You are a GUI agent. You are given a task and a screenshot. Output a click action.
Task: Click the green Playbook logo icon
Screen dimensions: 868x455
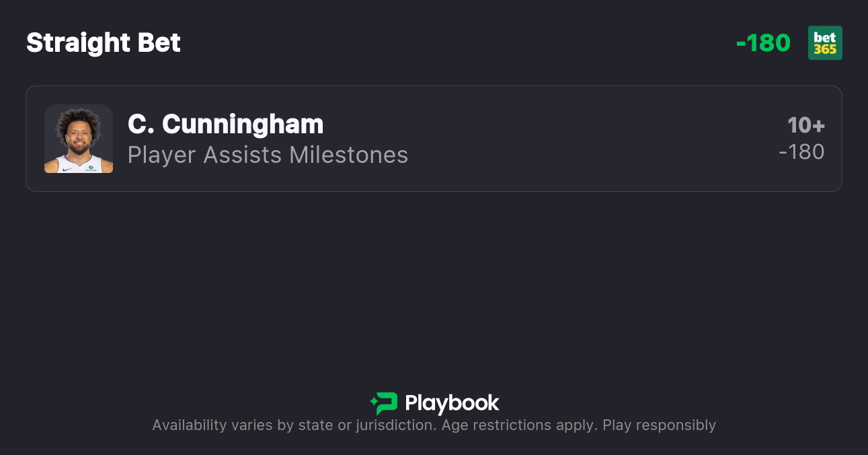pyautogui.click(x=384, y=403)
